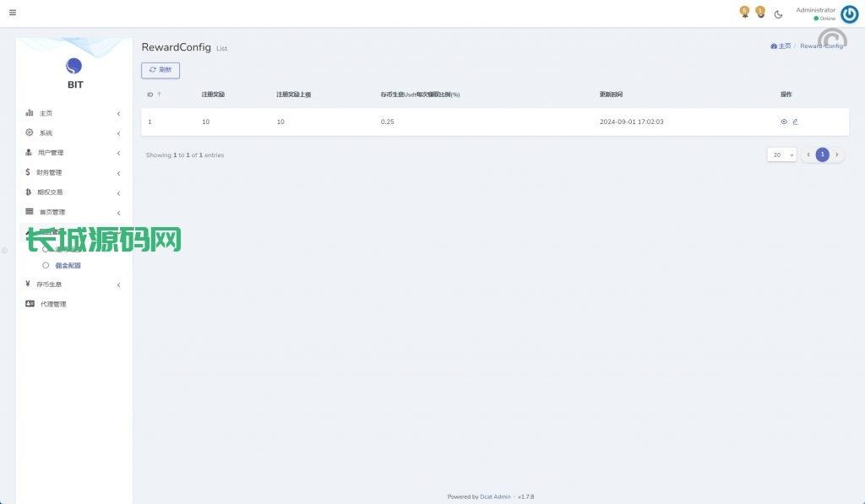The image size is (865, 504).
Task: Open the 首页管理 sidebar menu item
Action: click(x=73, y=212)
